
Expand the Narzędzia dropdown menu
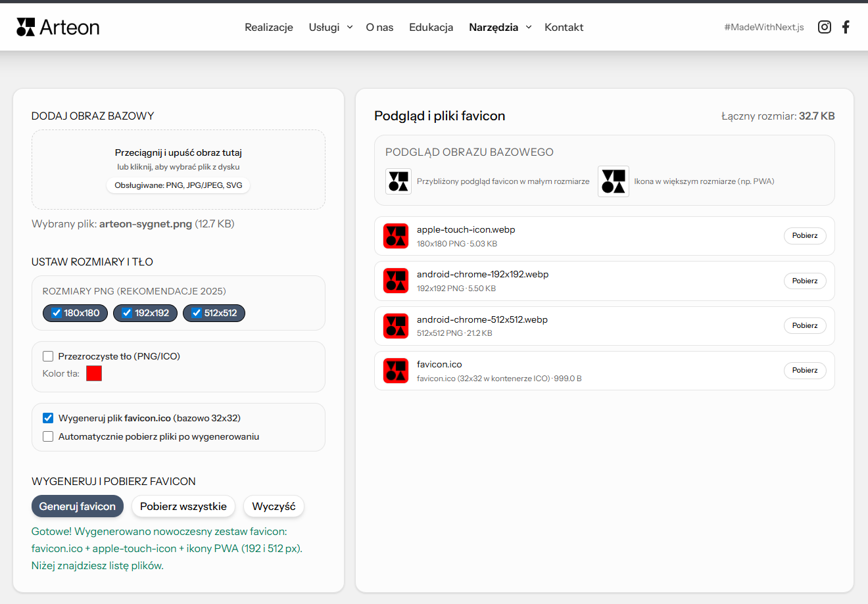point(500,27)
